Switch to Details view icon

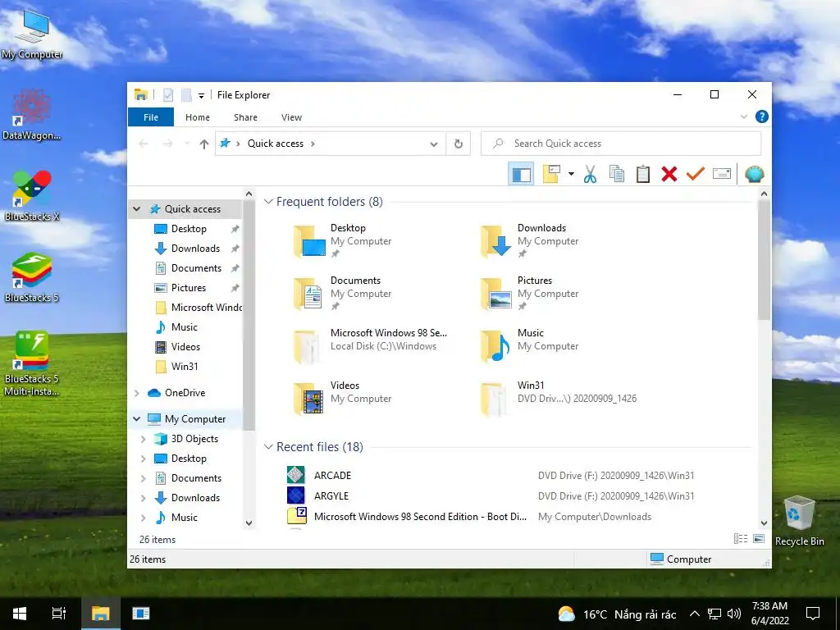[741, 539]
